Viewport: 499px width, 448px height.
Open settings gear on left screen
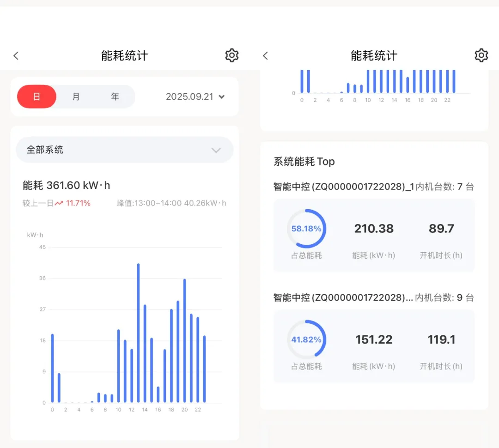[x=231, y=55]
